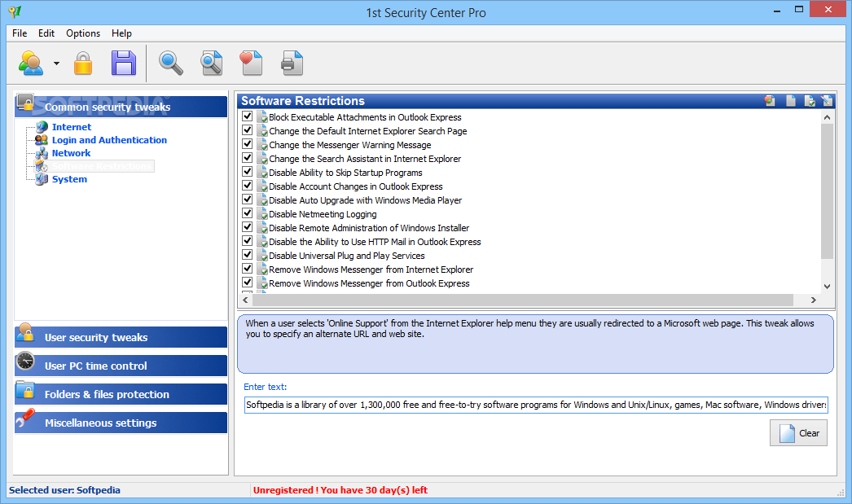Select the Network category
This screenshot has width=852, height=504.
pos(71,153)
